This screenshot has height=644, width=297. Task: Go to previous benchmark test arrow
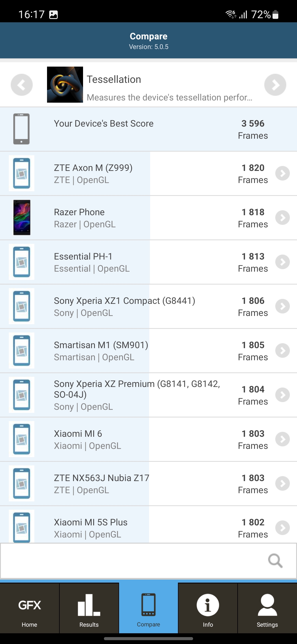point(22,85)
